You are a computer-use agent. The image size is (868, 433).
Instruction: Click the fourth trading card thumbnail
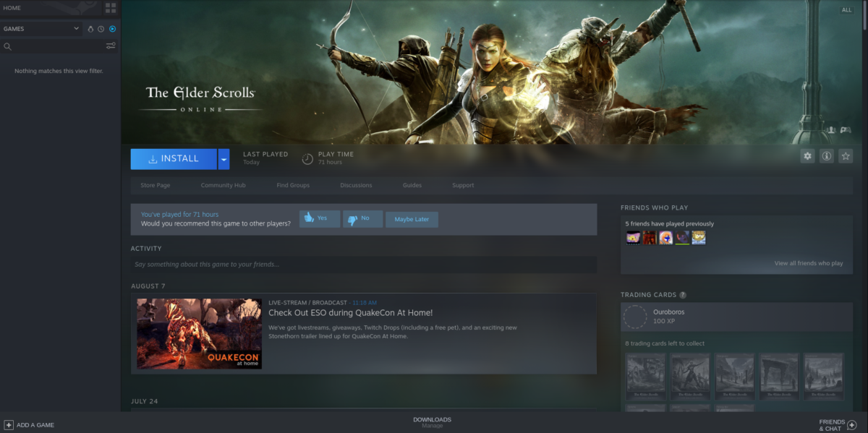pyautogui.click(x=779, y=376)
